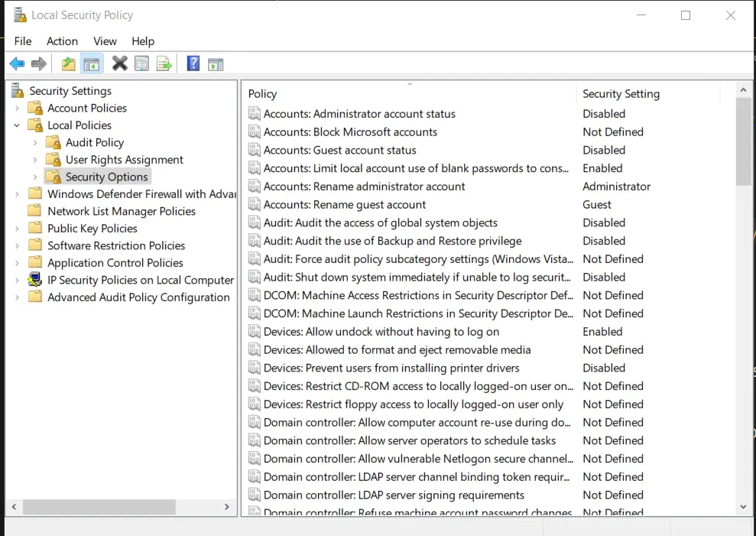Click the Up One Level folder icon
Image resolution: width=756 pixels, height=536 pixels.
point(69,64)
